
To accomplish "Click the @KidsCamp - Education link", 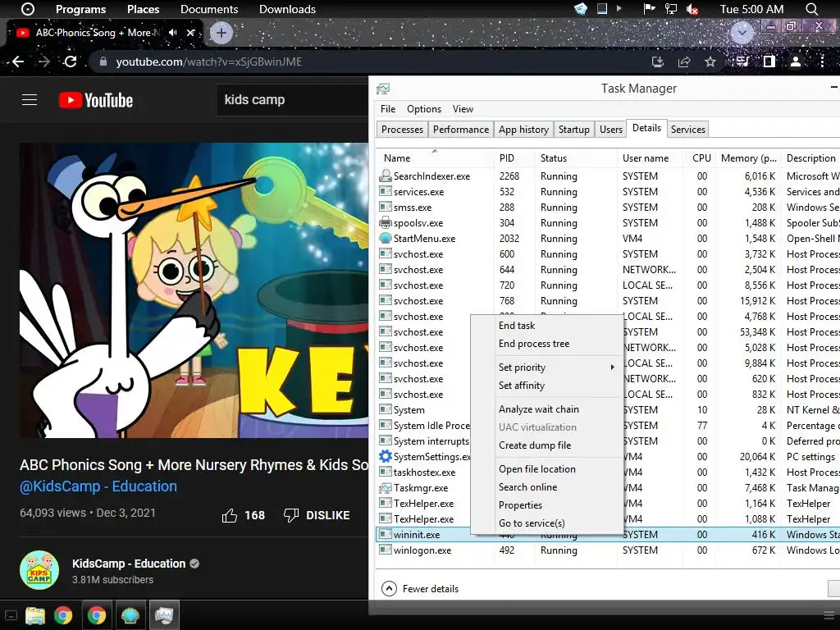I will [x=98, y=486].
